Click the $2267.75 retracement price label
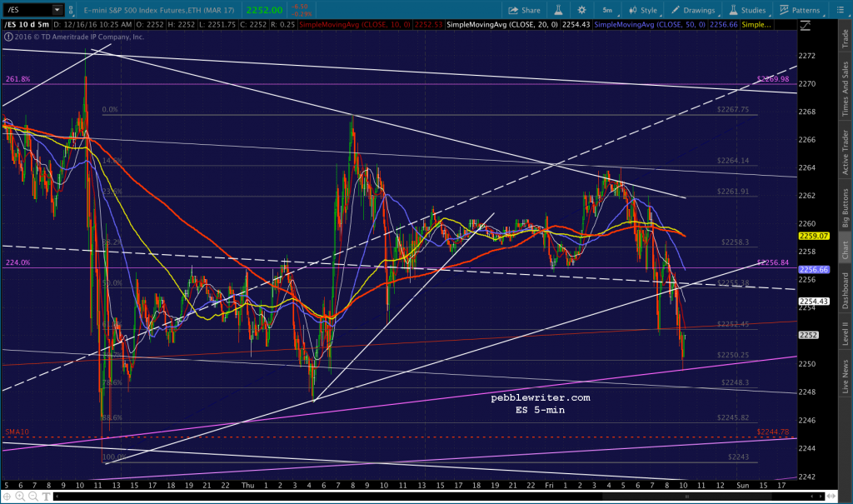Image resolution: width=853 pixels, height=504 pixels. tap(733, 109)
